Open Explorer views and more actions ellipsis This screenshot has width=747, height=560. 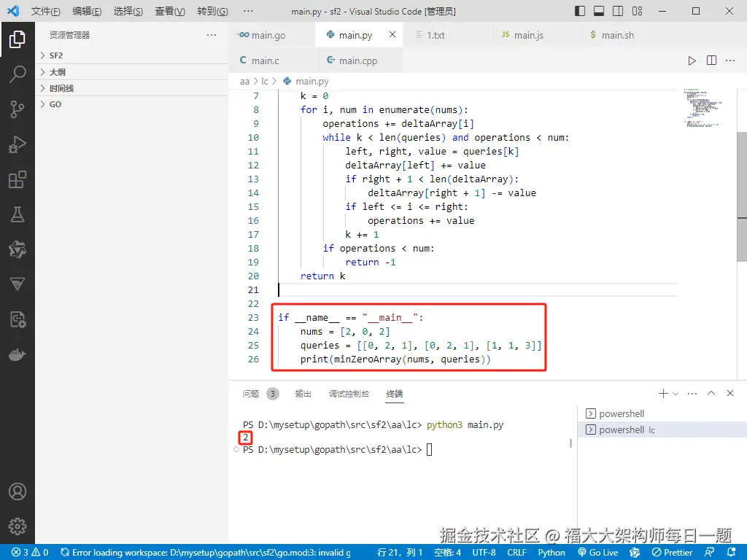212,35
